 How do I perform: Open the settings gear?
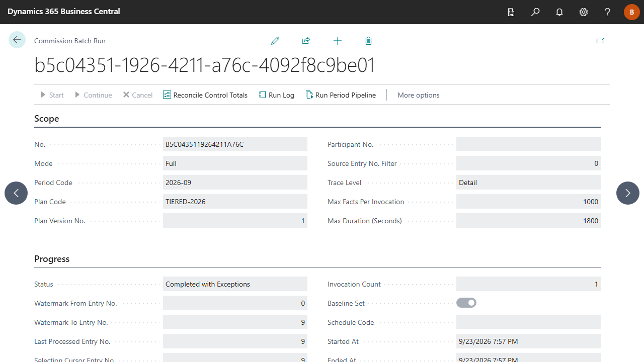point(584,12)
